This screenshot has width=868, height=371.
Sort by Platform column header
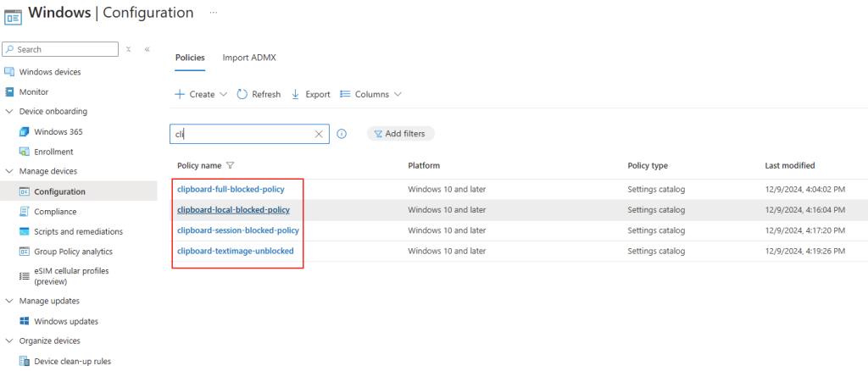pyautogui.click(x=424, y=165)
